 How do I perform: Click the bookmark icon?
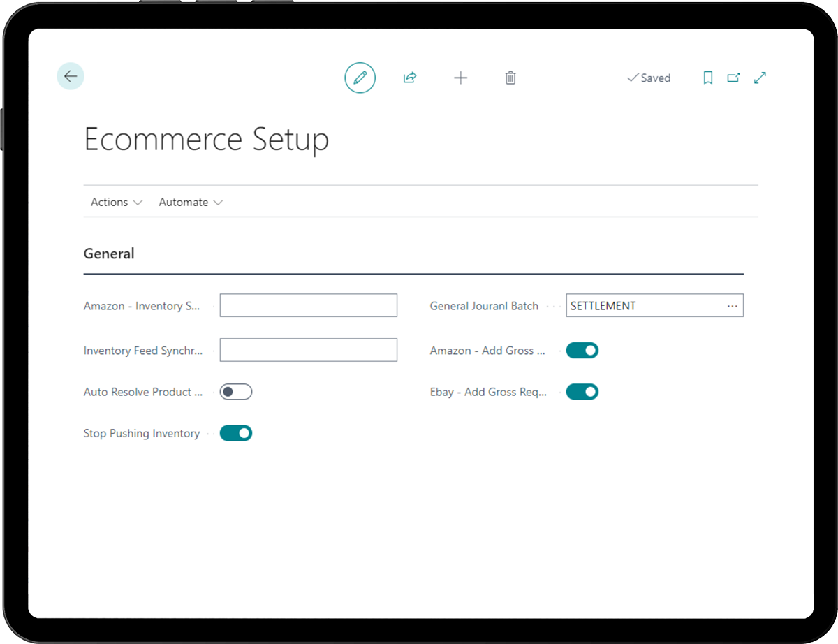[x=707, y=78]
